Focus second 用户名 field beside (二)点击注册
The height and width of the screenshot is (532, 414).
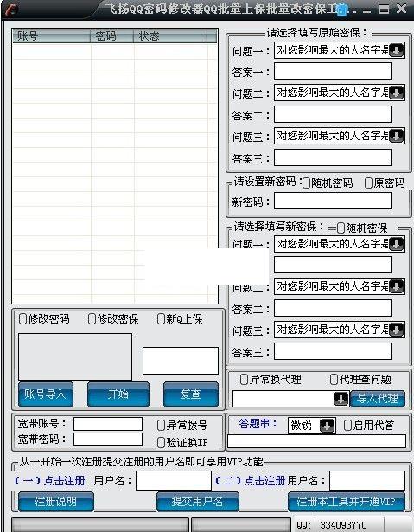(x=367, y=481)
